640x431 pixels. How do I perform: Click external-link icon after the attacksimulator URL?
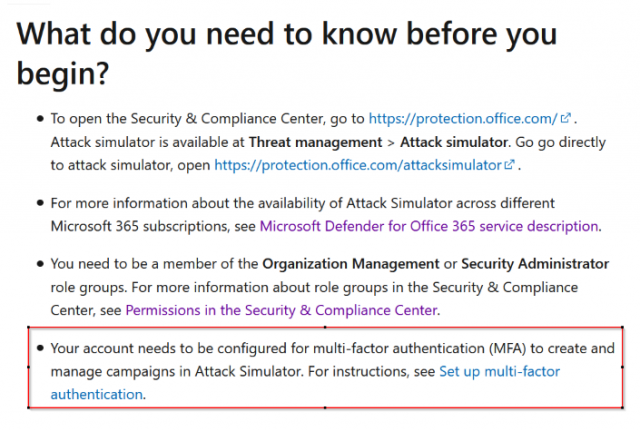pyautogui.click(x=510, y=165)
